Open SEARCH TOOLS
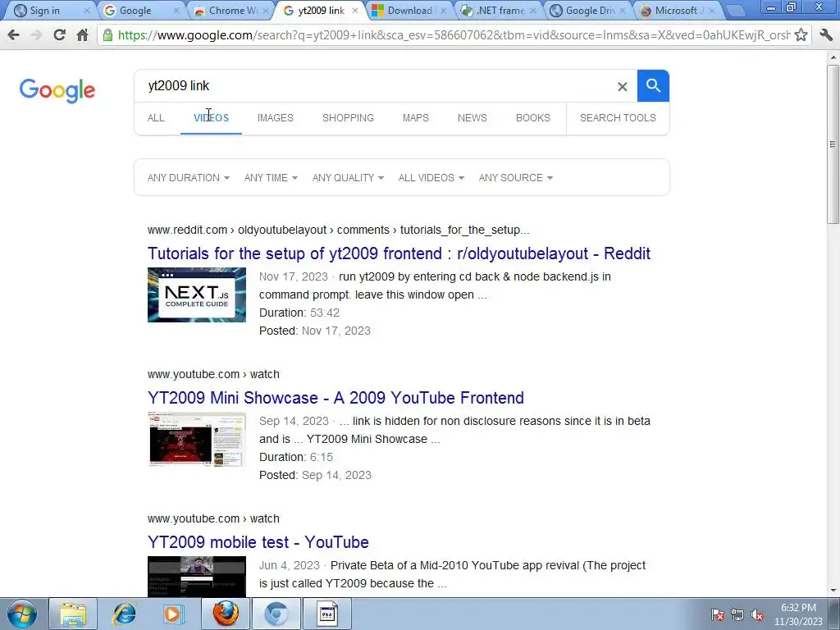The width and height of the screenshot is (840, 630). (618, 118)
